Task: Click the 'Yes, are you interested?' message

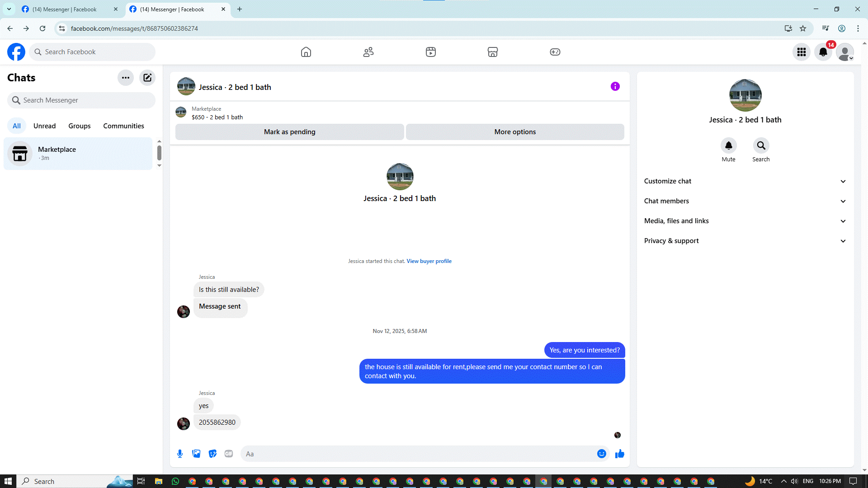Action: coord(585,350)
